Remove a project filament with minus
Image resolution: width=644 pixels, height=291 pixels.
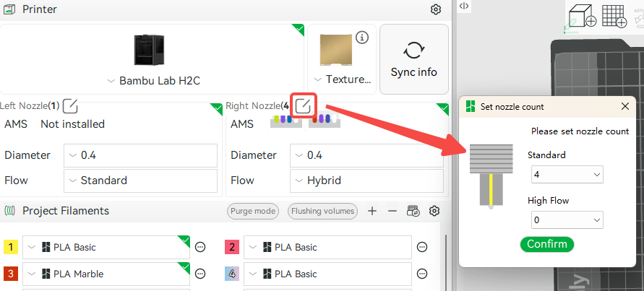(392, 211)
